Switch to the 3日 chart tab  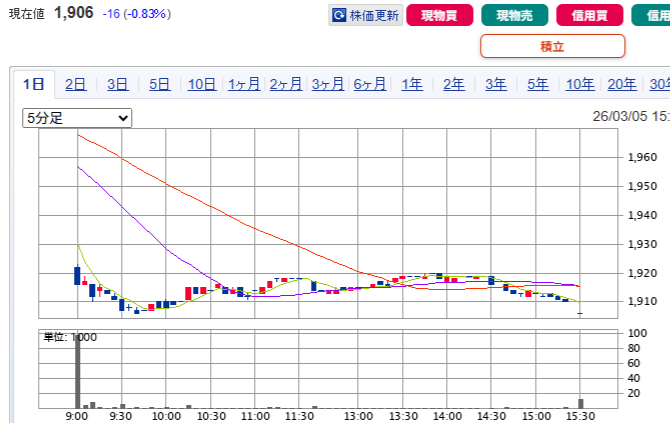coord(117,84)
